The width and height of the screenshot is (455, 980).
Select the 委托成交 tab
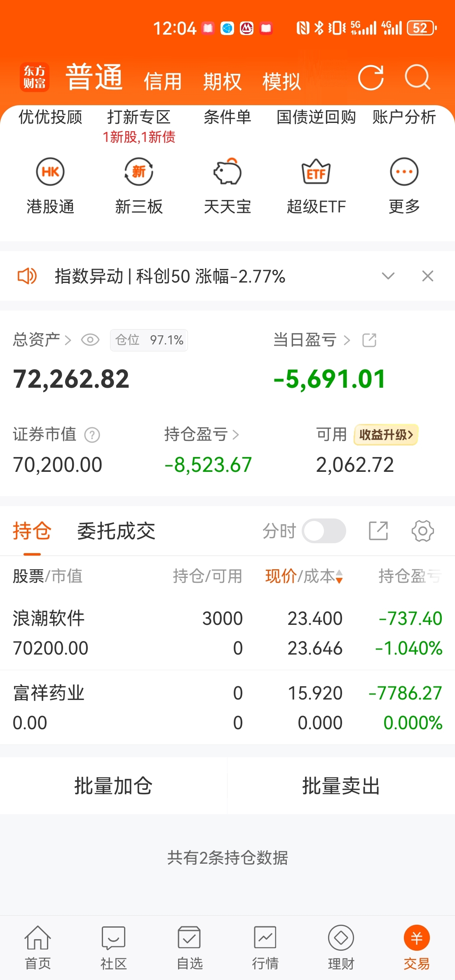pyautogui.click(x=116, y=531)
